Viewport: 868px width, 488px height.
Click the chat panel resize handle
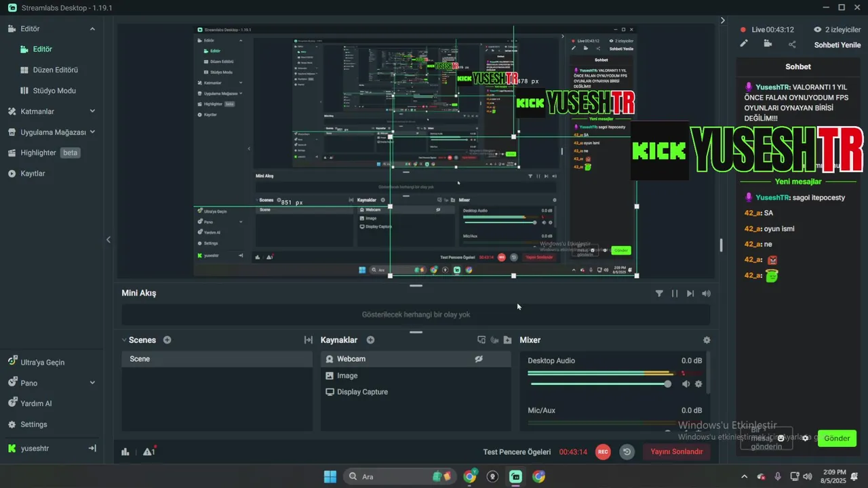721,245
